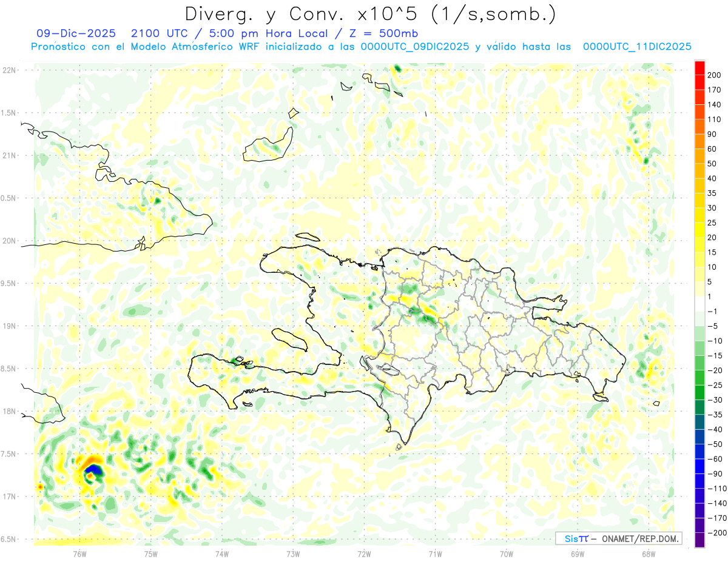
Task: Click the '72W' longitude label
Action: click(x=364, y=554)
